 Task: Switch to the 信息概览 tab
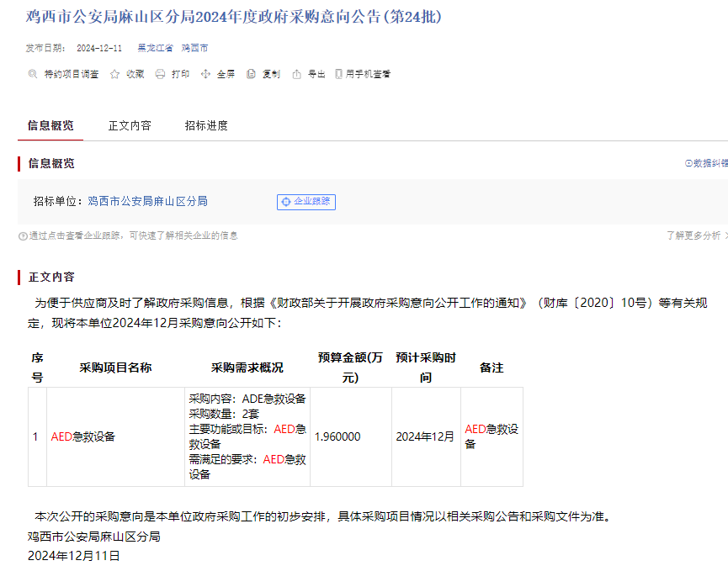click(50, 125)
